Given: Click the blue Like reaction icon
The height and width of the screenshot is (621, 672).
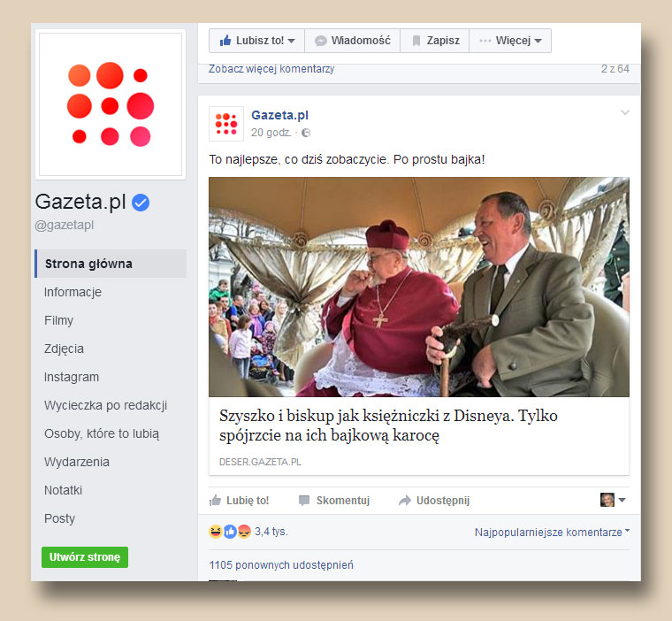Looking at the screenshot, I should [230, 532].
